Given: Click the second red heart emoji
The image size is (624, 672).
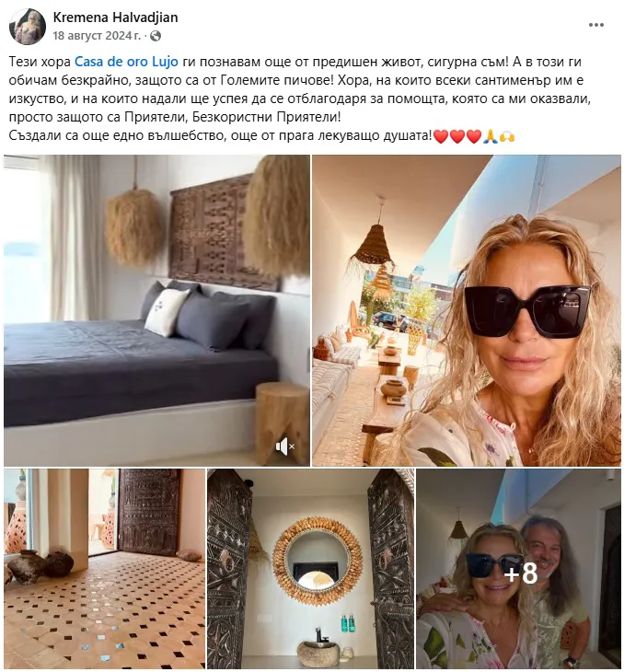Looking at the screenshot, I should (x=457, y=137).
